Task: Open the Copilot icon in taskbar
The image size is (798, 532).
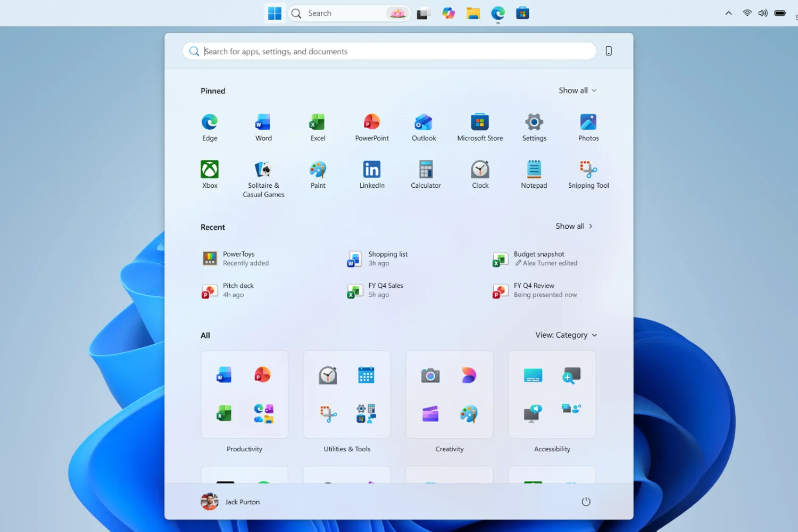Action: [x=448, y=13]
